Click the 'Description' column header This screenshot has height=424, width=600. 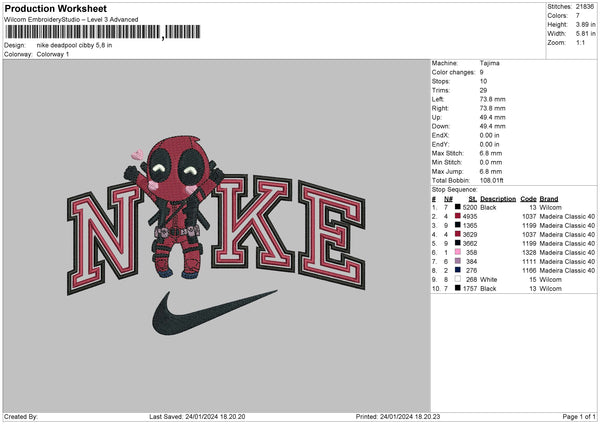498,199
